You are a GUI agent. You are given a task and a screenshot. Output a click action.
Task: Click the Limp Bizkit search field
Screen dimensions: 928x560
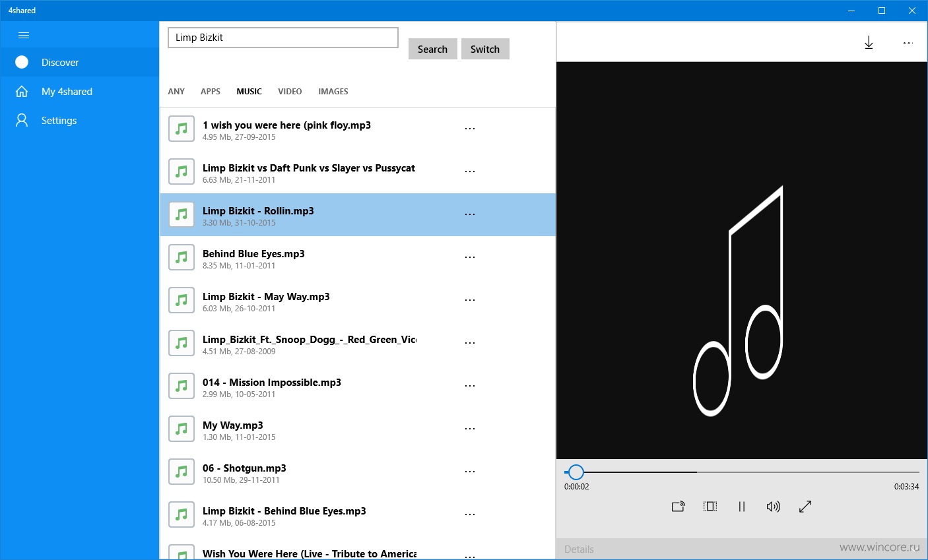pos(283,38)
